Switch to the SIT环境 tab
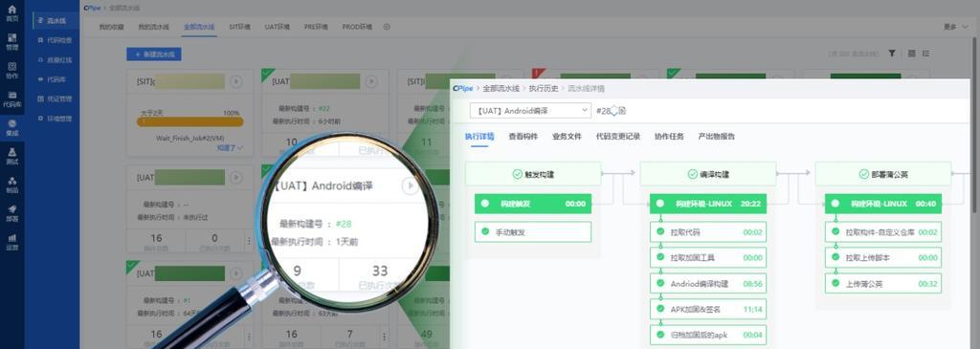The width and height of the screenshot is (980, 349). coord(239,27)
